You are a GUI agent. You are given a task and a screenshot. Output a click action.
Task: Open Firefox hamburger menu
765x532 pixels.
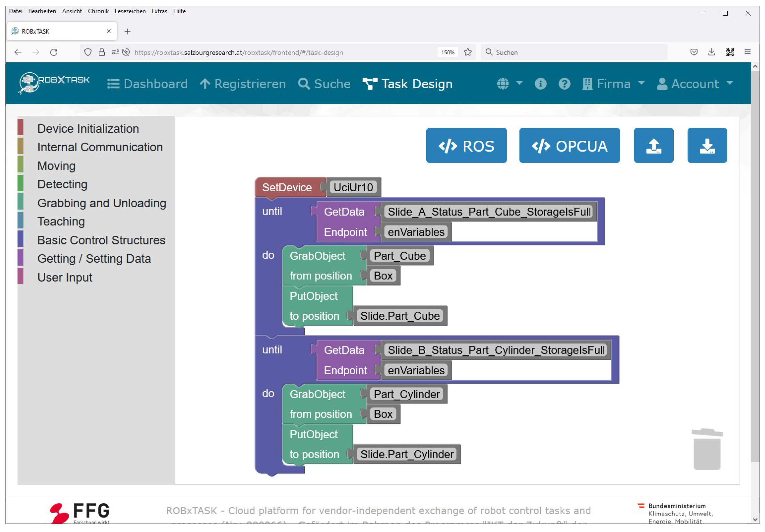(x=747, y=52)
